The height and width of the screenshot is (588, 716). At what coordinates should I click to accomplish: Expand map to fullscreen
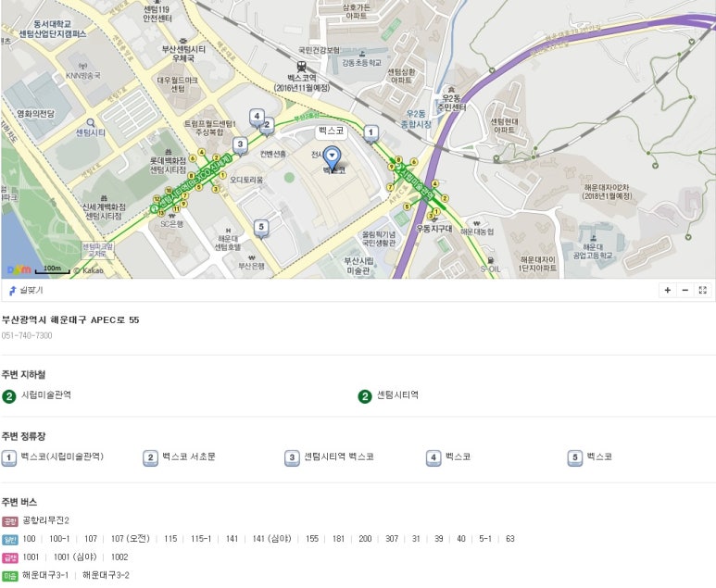pos(703,290)
